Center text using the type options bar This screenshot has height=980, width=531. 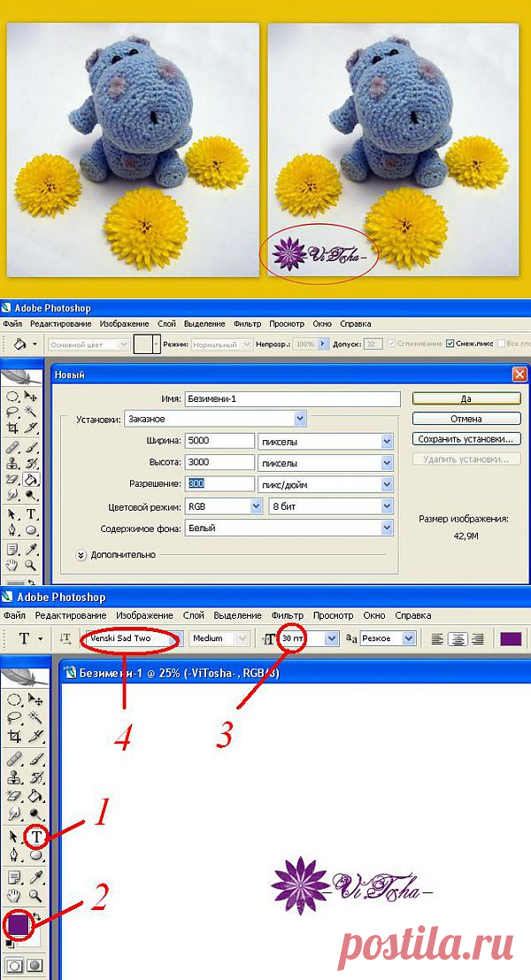click(458, 638)
